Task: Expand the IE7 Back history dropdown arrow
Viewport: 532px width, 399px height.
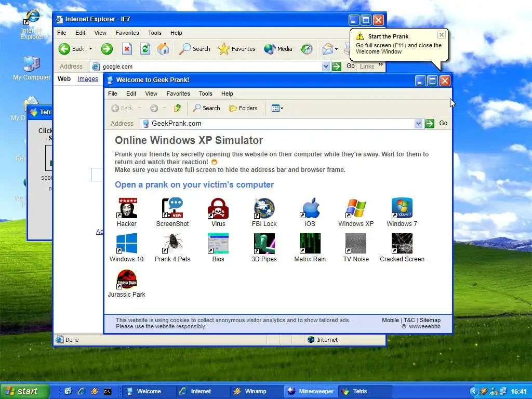Action: (90, 49)
